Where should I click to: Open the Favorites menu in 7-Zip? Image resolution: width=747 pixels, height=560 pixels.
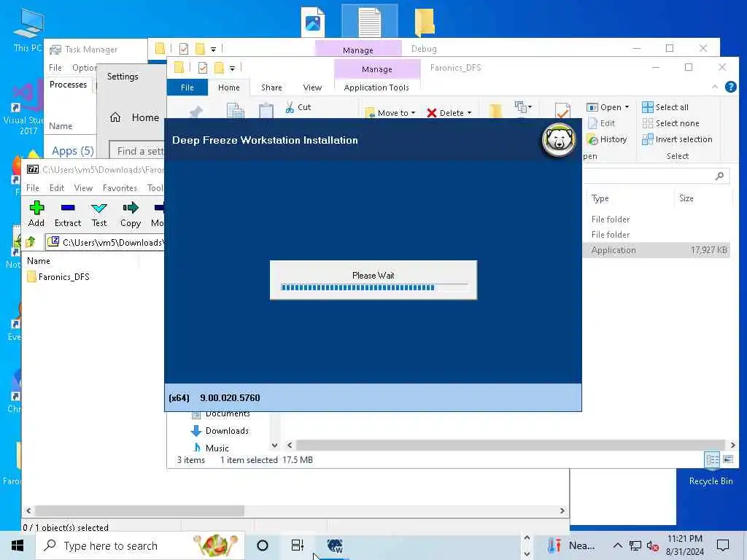click(x=120, y=188)
